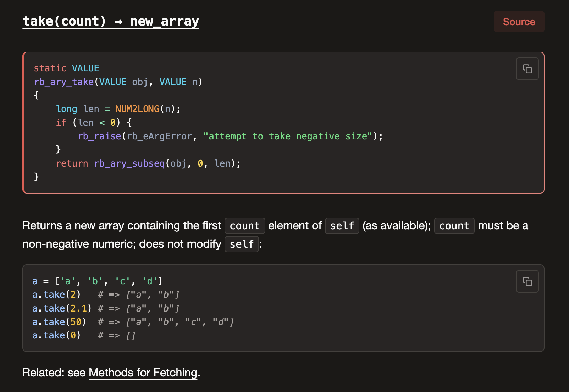
Task: Select the copy icon on the examples block
Action: [x=527, y=281]
